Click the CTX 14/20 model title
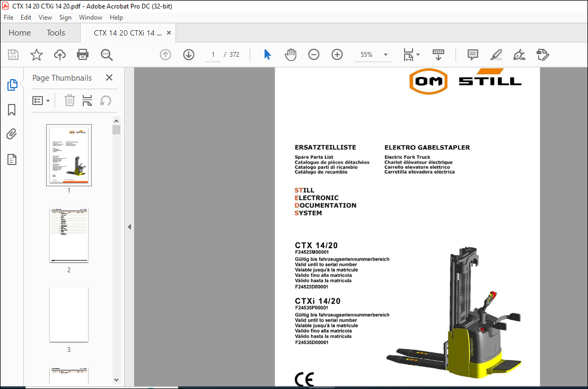Viewport: 588px width, 389px height. (x=316, y=246)
